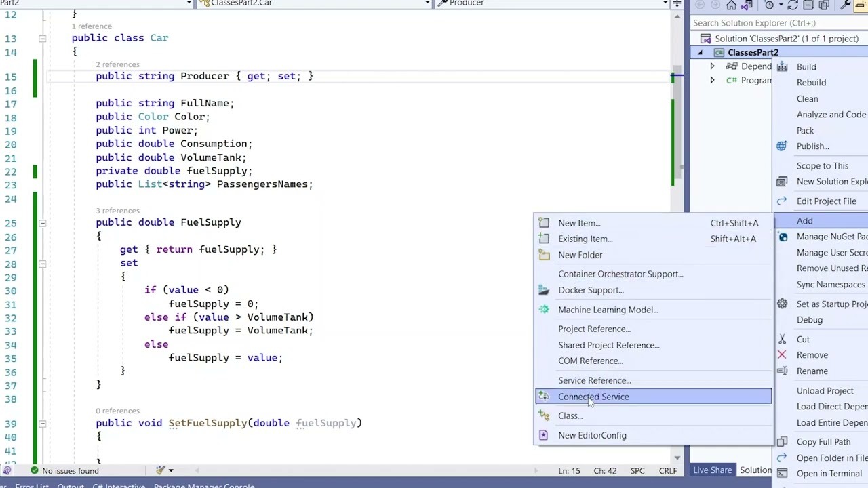Screen dimensions: 868x488
Task: Refresh Solution Explorer with the sync icon
Action: pyautogui.click(x=792, y=5)
